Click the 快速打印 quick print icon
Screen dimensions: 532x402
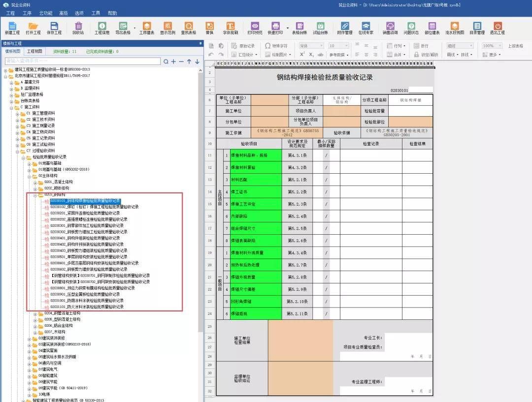click(275, 28)
